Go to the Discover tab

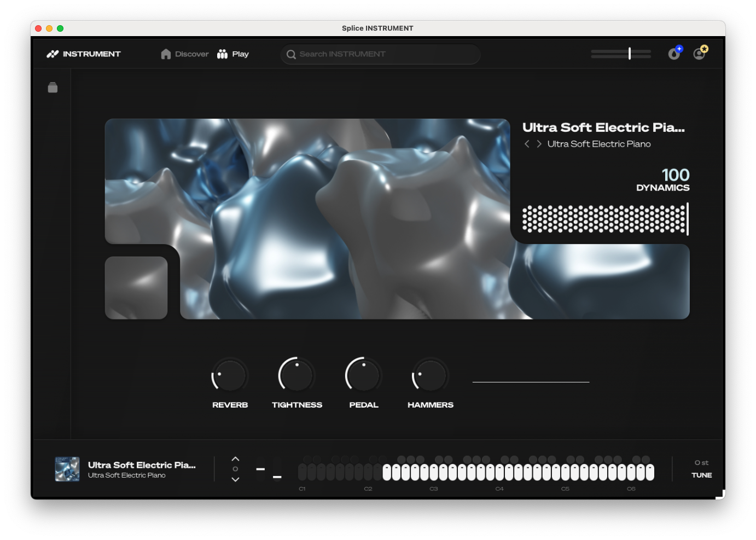[x=185, y=54]
